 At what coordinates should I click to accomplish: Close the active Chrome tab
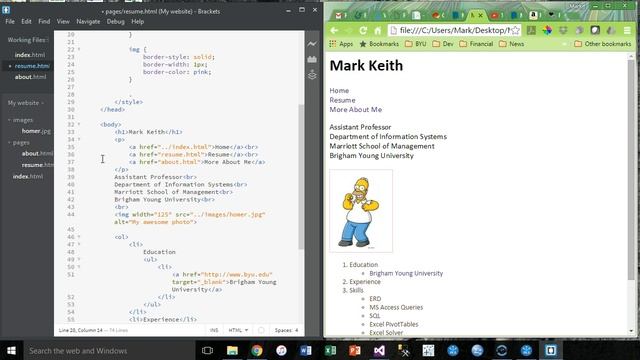tap(480, 16)
